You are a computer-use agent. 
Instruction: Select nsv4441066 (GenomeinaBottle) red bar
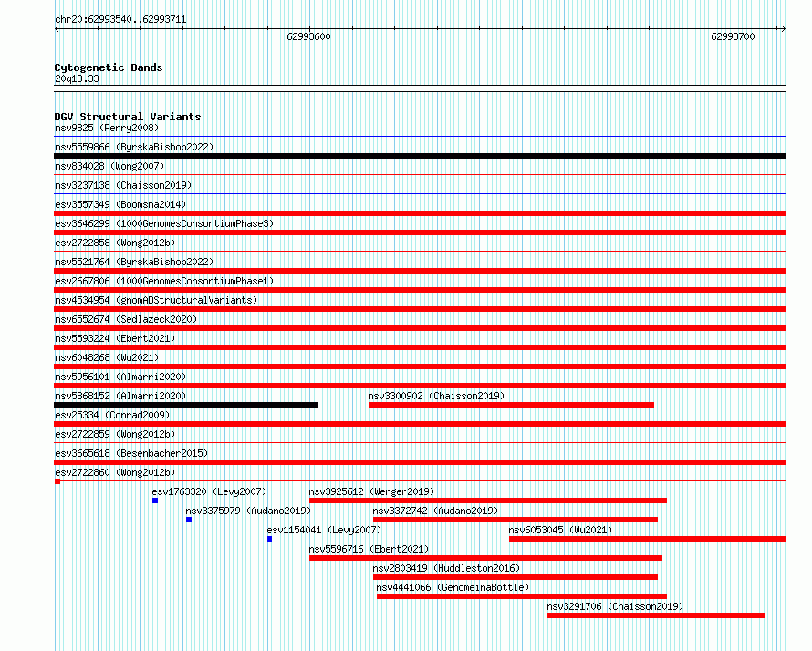pyautogui.click(x=522, y=596)
